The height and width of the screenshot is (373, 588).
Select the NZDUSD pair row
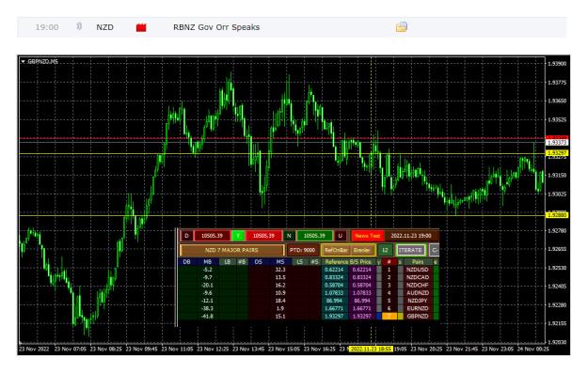pyautogui.click(x=418, y=270)
